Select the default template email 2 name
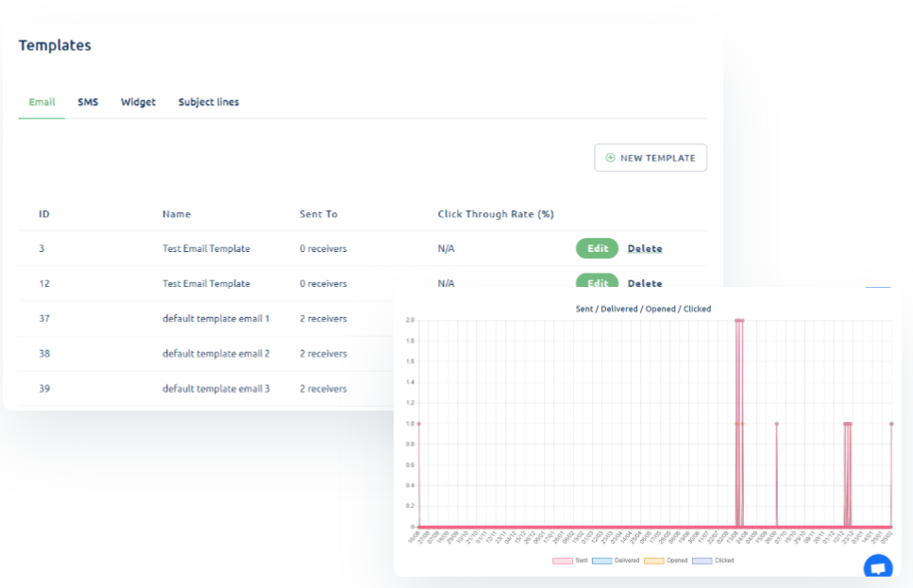The width and height of the screenshot is (913, 588). pos(215,353)
